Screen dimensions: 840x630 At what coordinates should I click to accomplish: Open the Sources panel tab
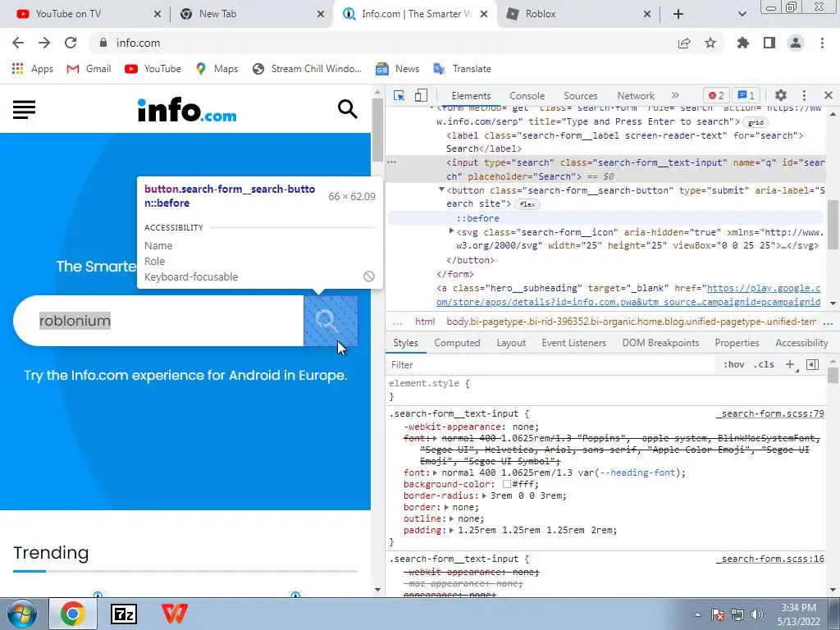(x=580, y=96)
